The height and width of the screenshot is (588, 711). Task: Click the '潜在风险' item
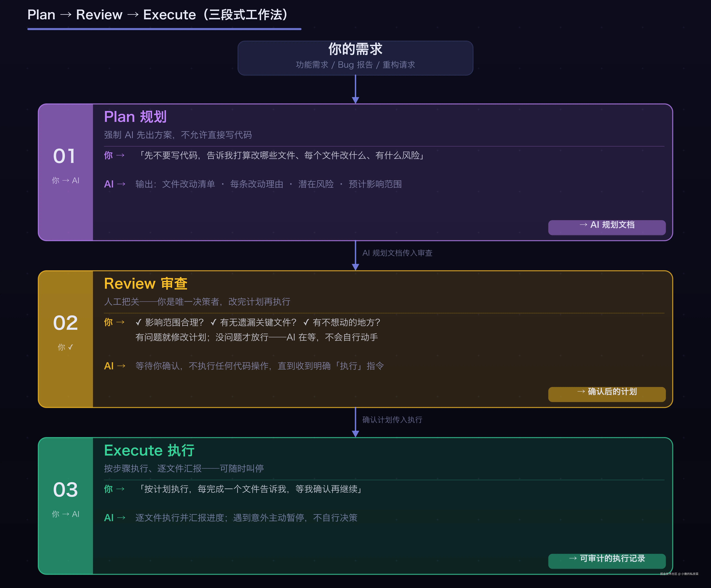[316, 184]
